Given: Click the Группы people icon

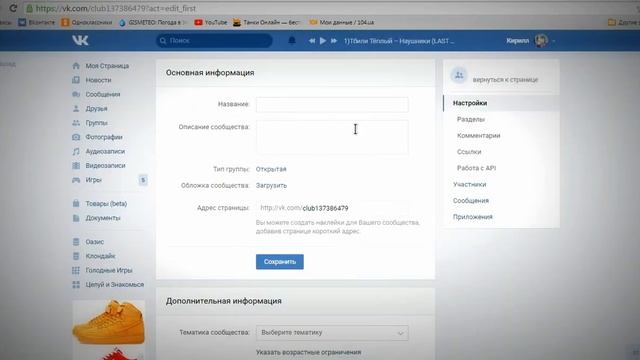Looking at the screenshot, I should tap(76, 123).
